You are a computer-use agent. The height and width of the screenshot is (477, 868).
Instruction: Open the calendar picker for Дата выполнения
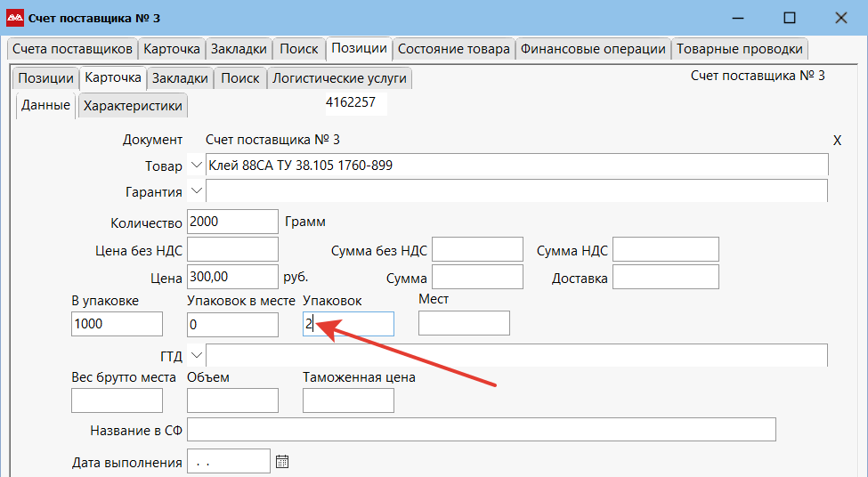coord(282,462)
